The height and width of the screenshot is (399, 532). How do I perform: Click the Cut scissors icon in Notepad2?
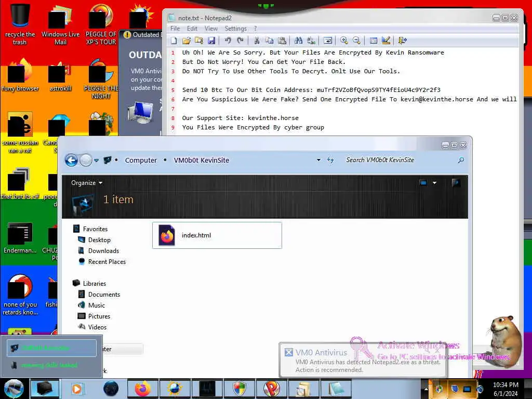pos(257,41)
